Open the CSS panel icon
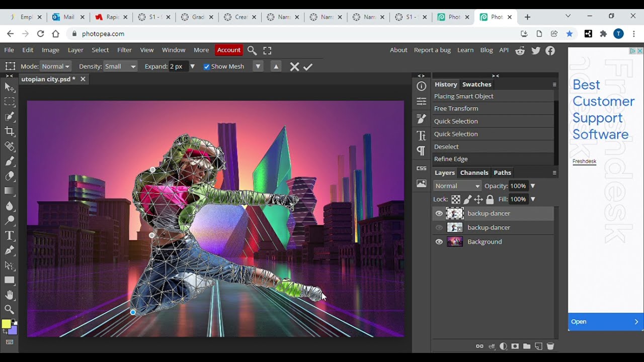 coord(422,168)
